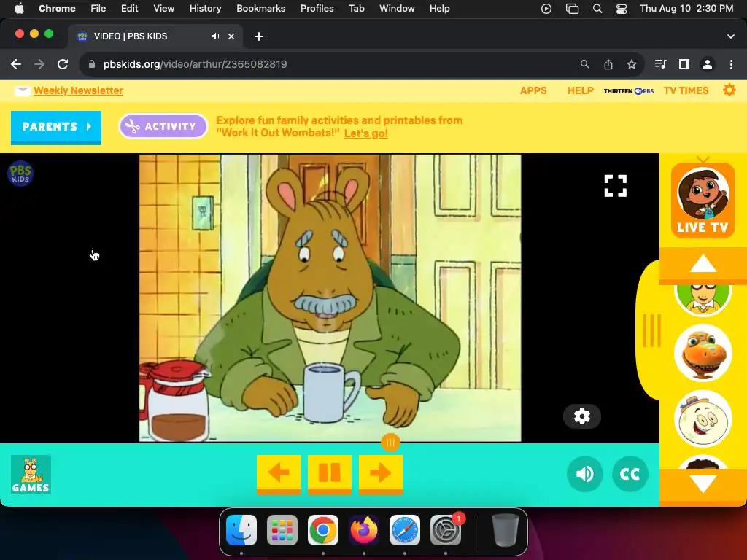Open media controls in toolbar

click(660, 64)
